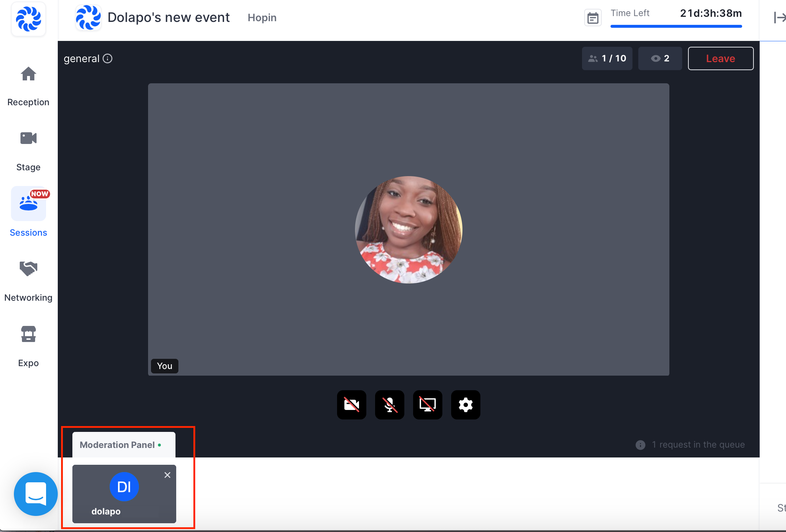Show general session info icon

[107, 58]
